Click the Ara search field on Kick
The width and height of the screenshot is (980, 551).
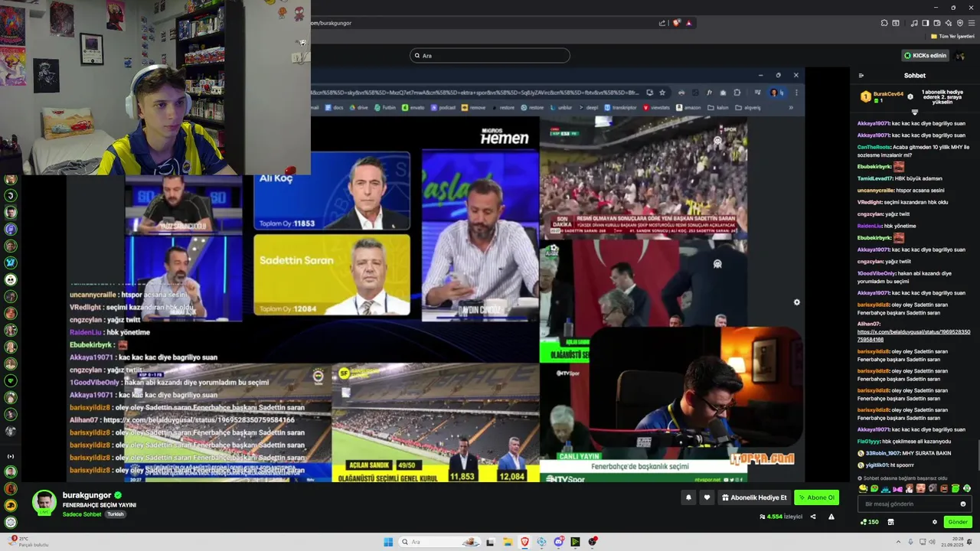(490, 55)
